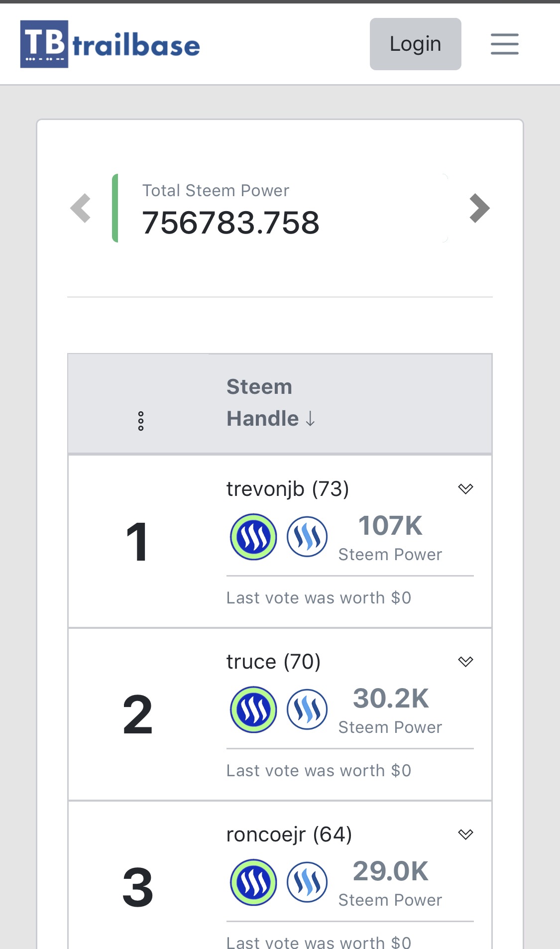Go to previous stat with left arrow
Viewport: 560px width, 949px height.
click(x=81, y=208)
